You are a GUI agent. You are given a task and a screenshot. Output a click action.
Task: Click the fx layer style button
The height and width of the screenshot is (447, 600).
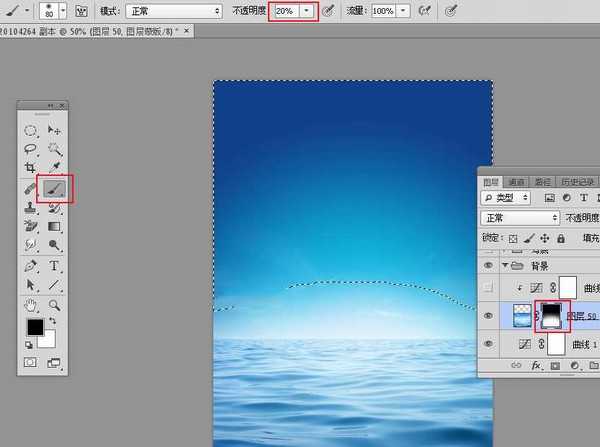(x=535, y=367)
